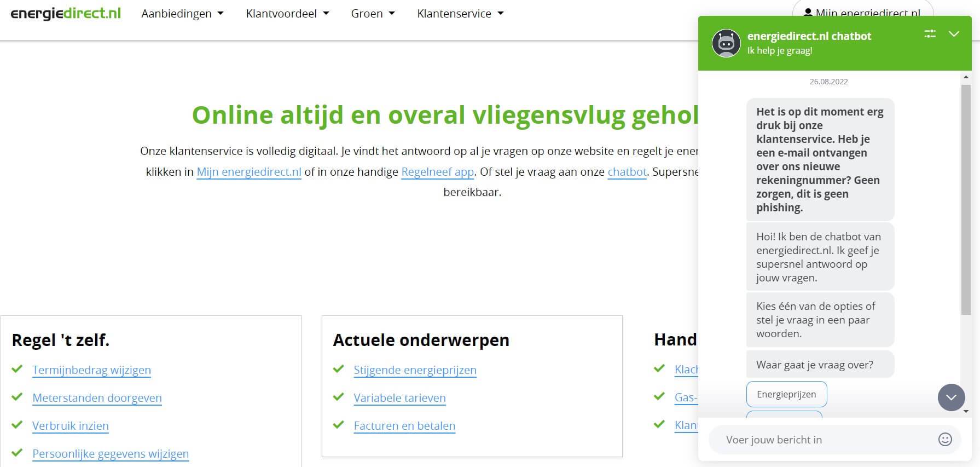Focus the 'Voer jouw bericht in' field
980x467 pixels.
824,440
